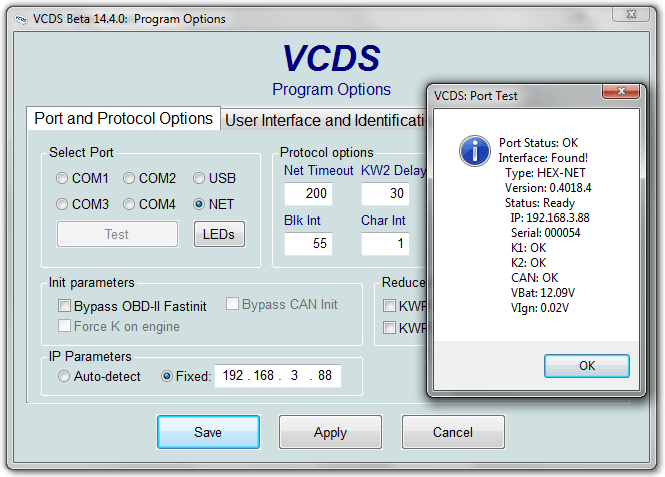The height and width of the screenshot is (477, 665).
Task: Close the Program Options window
Action: 631,14
